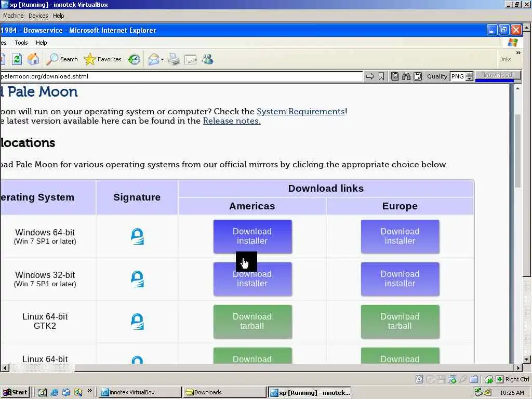The height and width of the screenshot is (399, 532).
Task: Download Windows 32-bit installer from Europe
Action: pyautogui.click(x=400, y=279)
